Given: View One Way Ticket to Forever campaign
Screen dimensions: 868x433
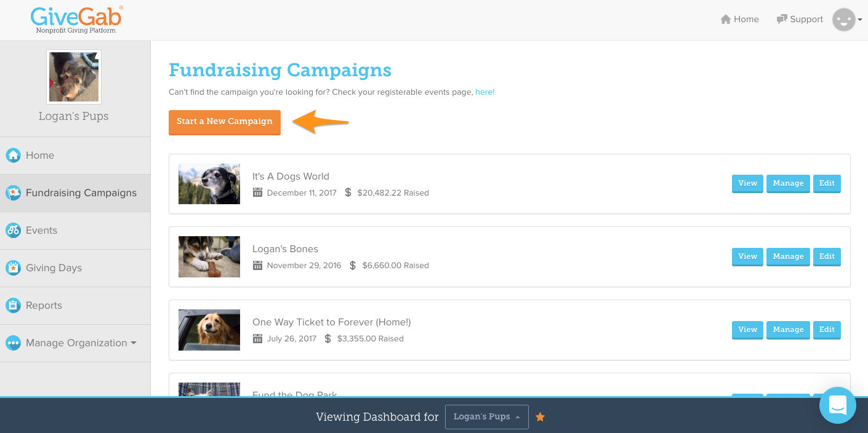Looking at the screenshot, I should (747, 330).
